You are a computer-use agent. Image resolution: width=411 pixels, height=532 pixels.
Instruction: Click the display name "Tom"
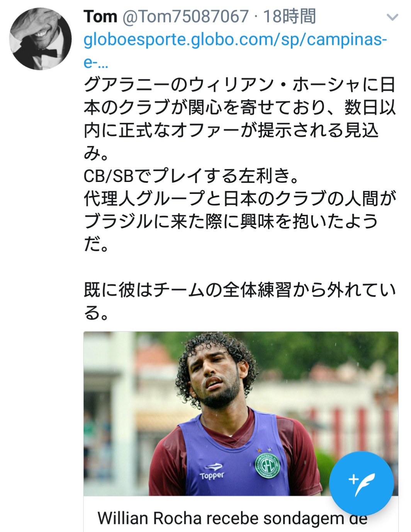[100, 17]
